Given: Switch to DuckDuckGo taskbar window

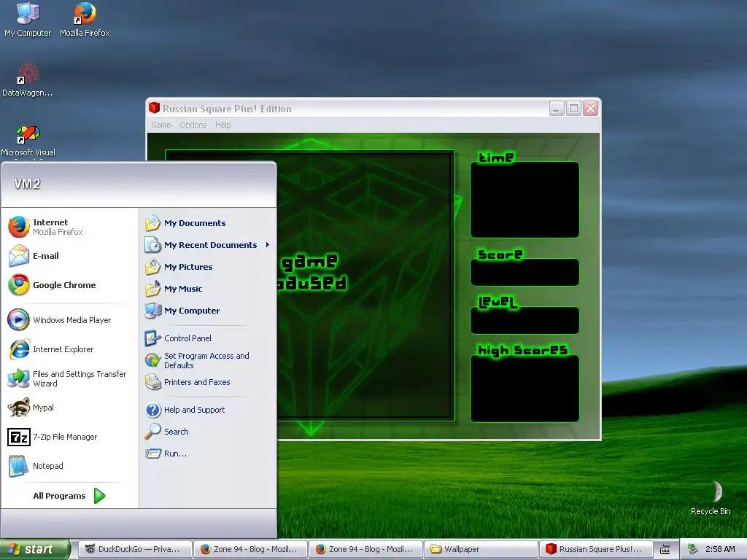Looking at the screenshot, I should [134, 549].
